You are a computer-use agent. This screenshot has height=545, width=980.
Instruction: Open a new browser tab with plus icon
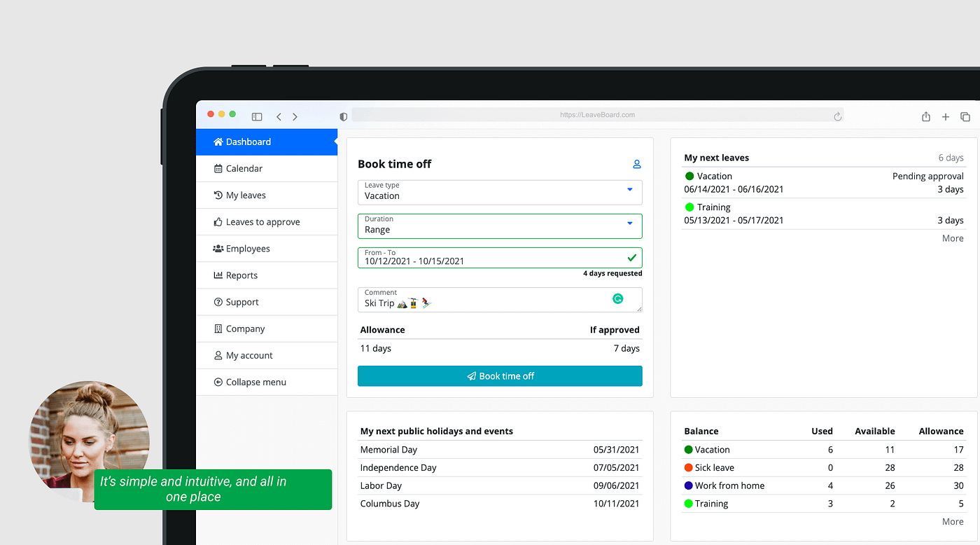click(x=946, y=117)
